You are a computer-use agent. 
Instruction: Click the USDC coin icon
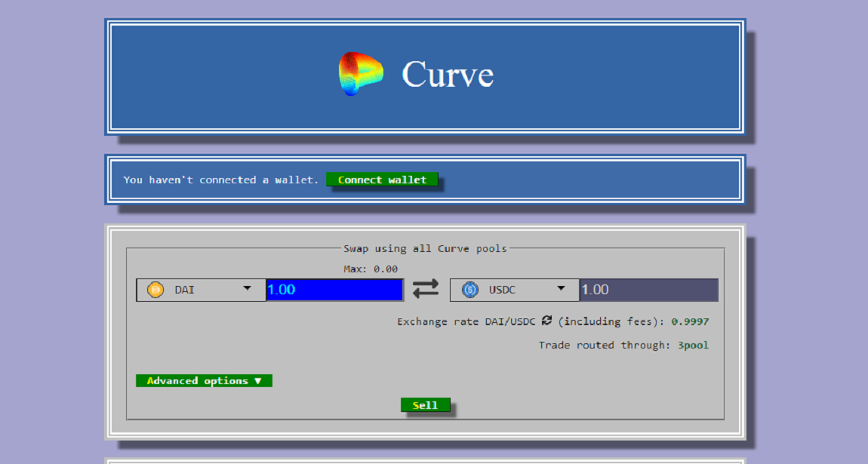(470, 290)
